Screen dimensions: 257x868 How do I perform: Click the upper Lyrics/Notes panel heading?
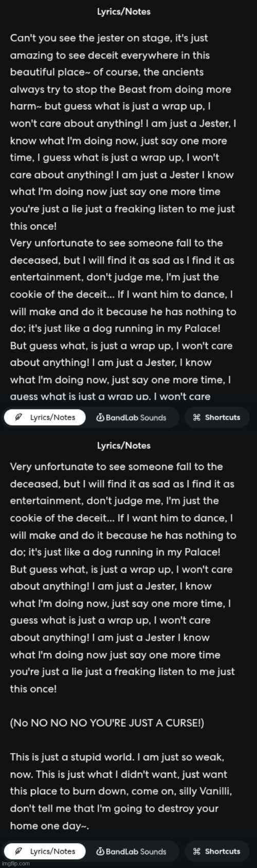click(x=124, y=12)
